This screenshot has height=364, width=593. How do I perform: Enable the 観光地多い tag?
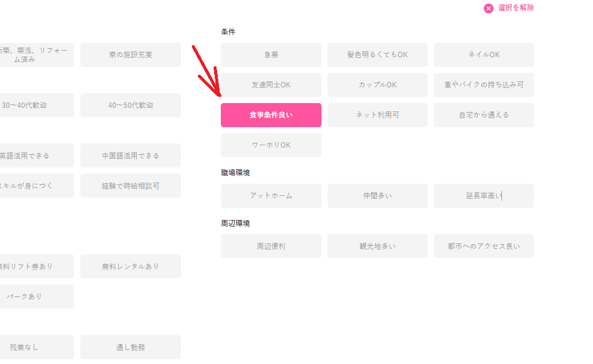(378, 246)
